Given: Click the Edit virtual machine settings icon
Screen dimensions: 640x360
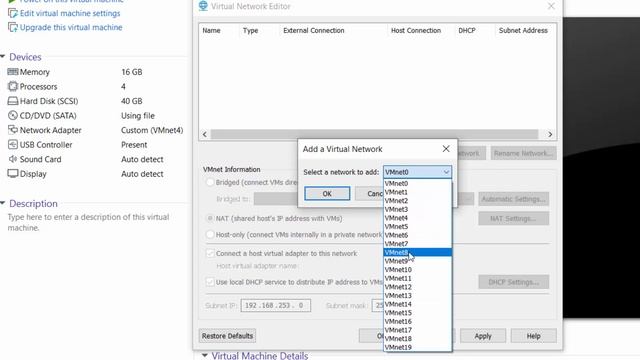Looking at the screenshot, I should pyautogui.click(x=13, y=13).
